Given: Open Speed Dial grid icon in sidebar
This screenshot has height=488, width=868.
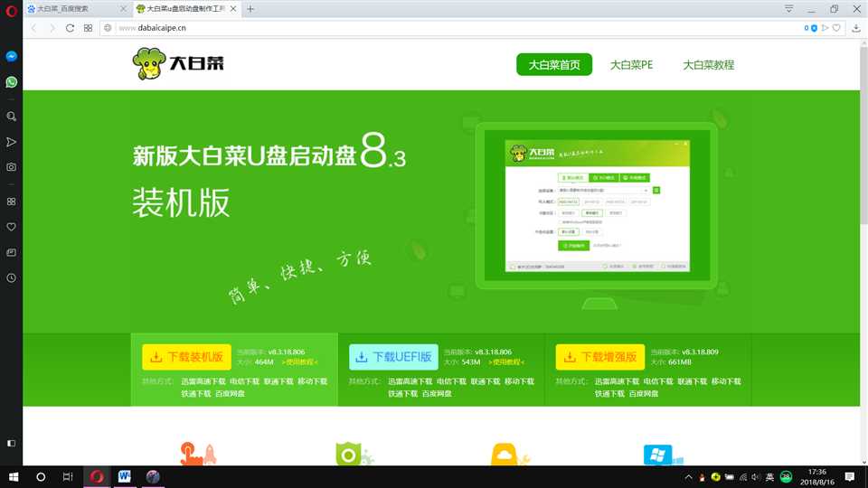Looking at the screenshot, I should pyautogui.click(x=11, y=202).
